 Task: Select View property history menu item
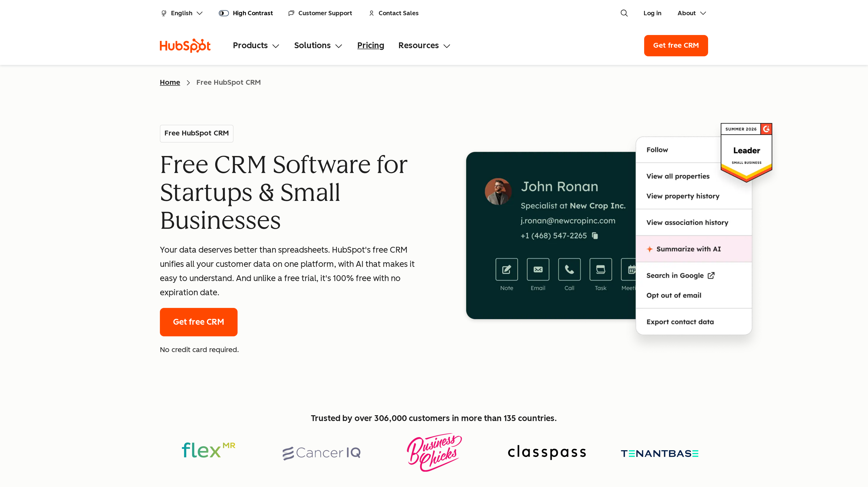(683, 196)
